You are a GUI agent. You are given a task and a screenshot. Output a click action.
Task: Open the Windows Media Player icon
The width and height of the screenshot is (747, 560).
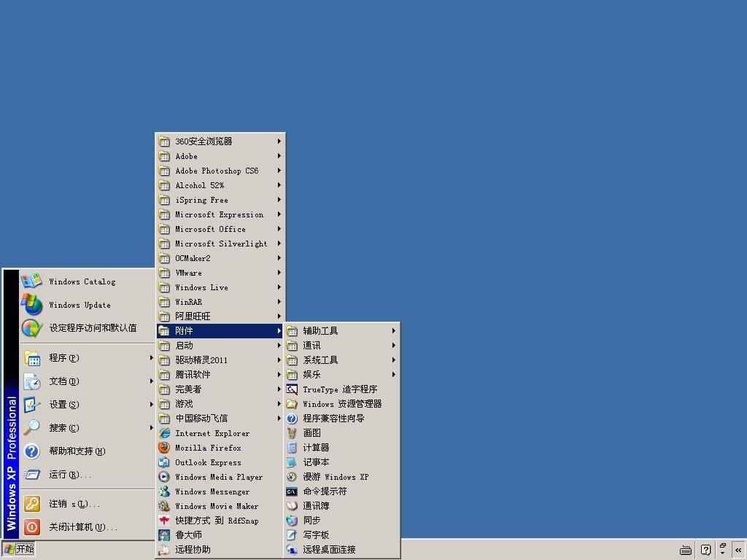click(164, 477)
